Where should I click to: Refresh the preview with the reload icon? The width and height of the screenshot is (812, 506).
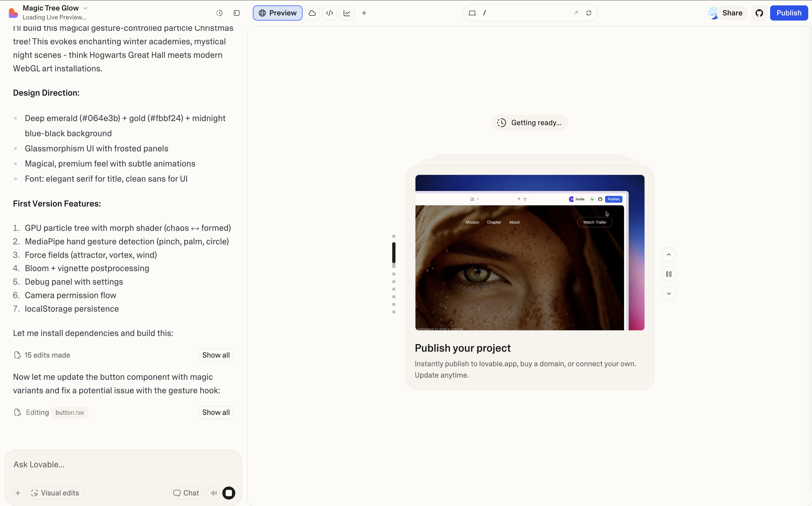point(589,13)
